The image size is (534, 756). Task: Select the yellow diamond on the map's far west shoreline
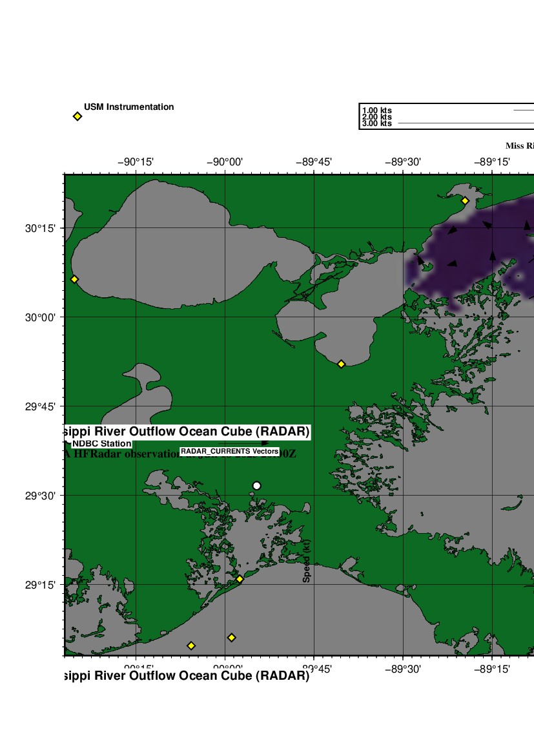pyautogui.click(x=74, y=279)
